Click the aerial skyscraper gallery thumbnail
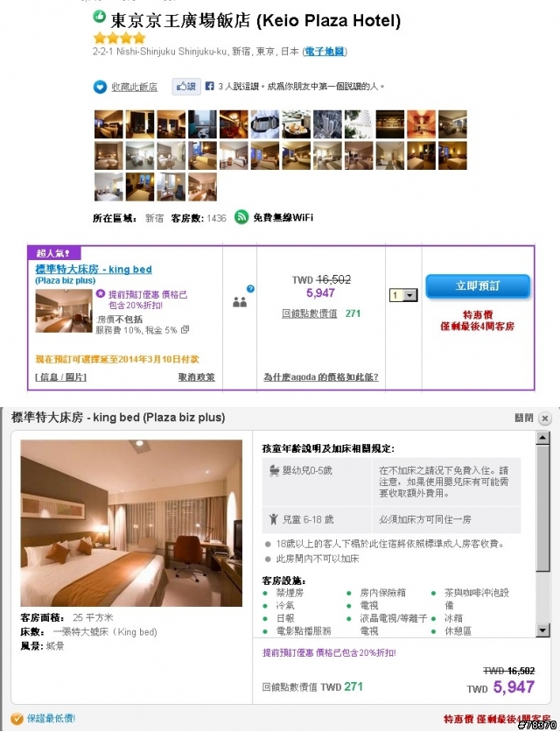This screenshot has width=560, height=732. click(x=327, y=124)
